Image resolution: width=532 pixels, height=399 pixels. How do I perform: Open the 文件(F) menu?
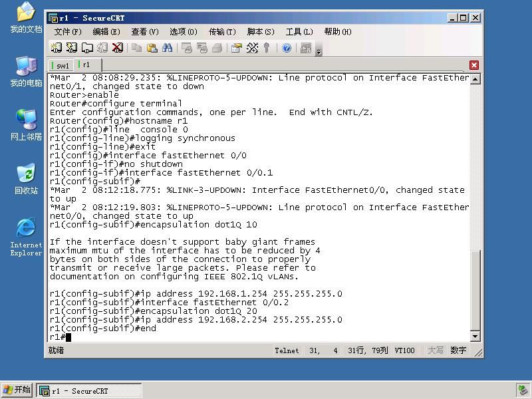68,32
